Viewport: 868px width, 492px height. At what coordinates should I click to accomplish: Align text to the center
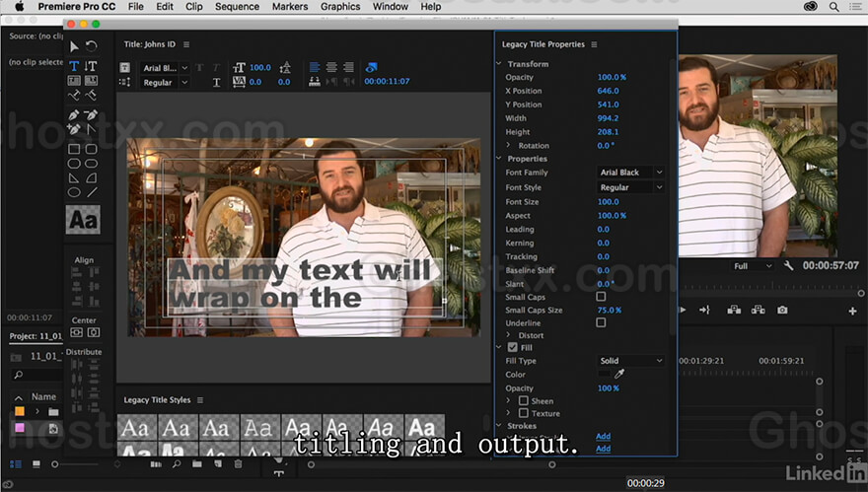[x=331, y=67]
